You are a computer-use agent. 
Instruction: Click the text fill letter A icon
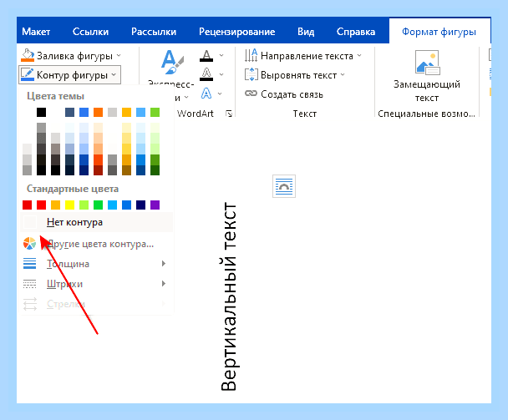click(x=206, y=56)
